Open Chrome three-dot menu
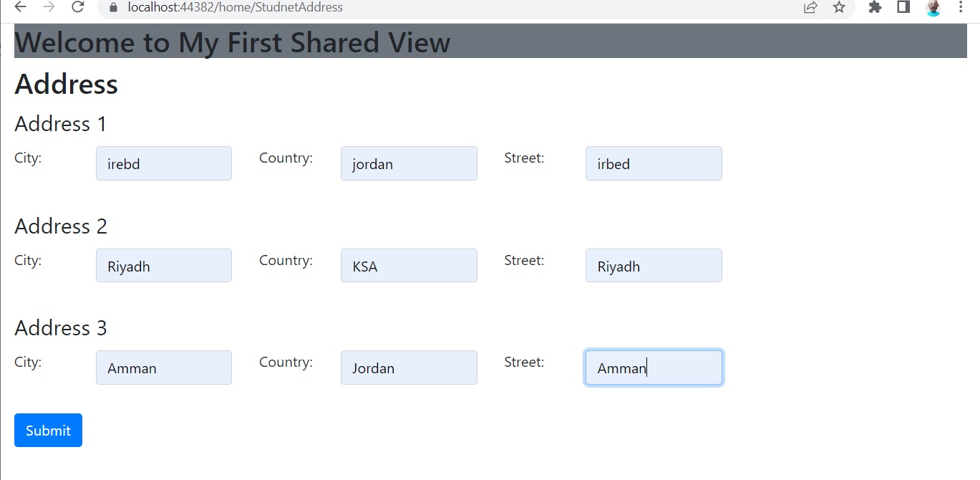980x480 pixels. (961, 7)
